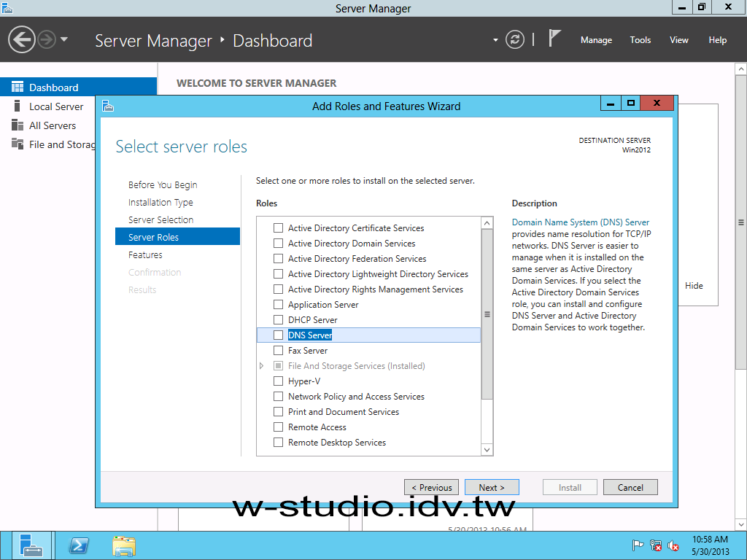Go to the Before You Begin step
The width and height of the screenshot is (747, 560).
click(163, 184)
